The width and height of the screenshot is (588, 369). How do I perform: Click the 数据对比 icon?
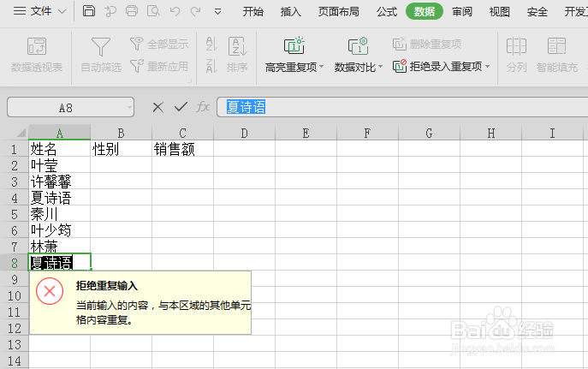[358, 45]
